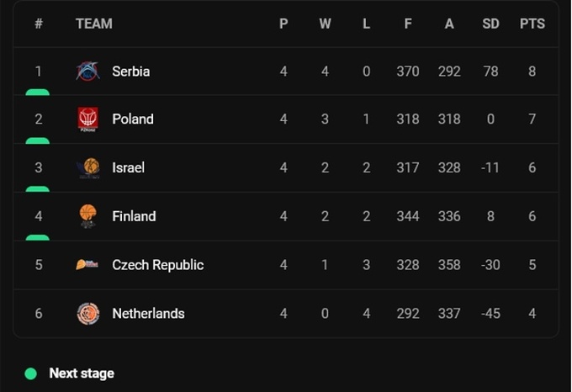Screen dimensions: 572x392
Task: Sort table by PTS column header
Action: tap(532, 24)
